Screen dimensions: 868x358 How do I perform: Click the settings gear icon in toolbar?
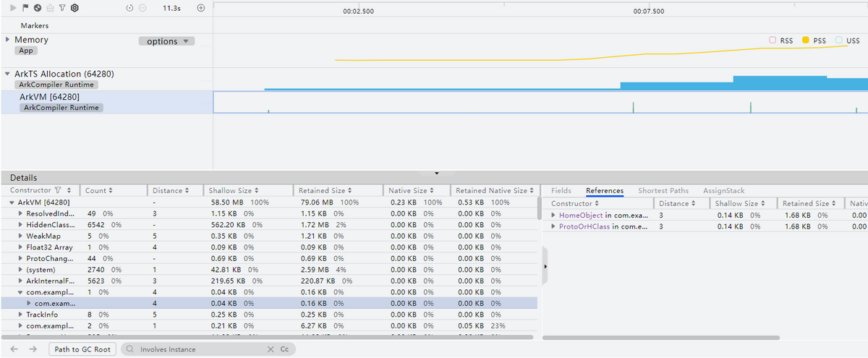click(75, 8)
